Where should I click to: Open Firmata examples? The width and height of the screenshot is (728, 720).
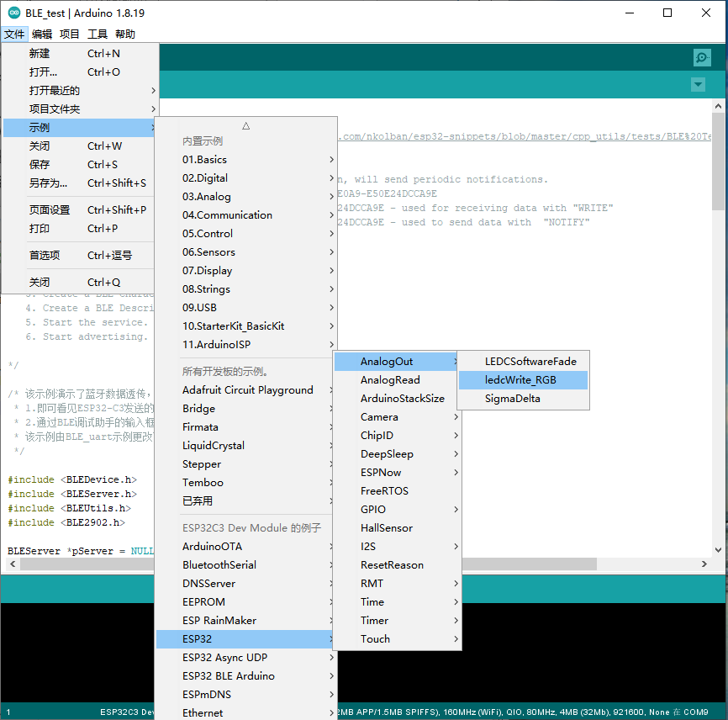[x=245, y=427]
